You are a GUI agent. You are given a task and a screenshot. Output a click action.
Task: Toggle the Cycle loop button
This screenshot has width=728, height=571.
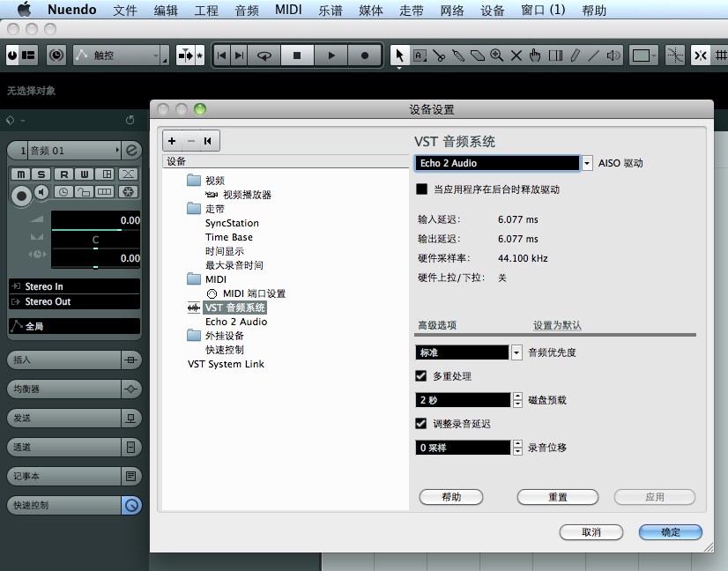click(264, 56)
